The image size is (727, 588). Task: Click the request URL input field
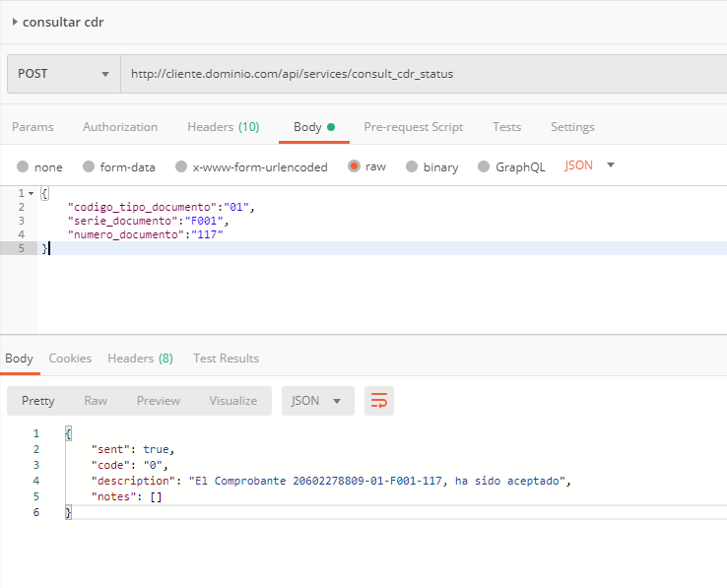(424, 74)
